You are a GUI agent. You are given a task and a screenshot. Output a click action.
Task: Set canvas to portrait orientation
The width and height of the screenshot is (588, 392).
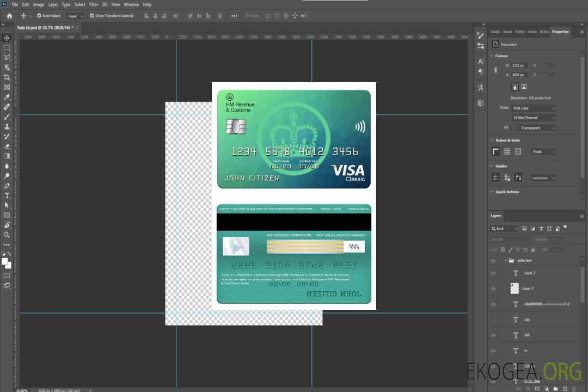pos(515,87)
